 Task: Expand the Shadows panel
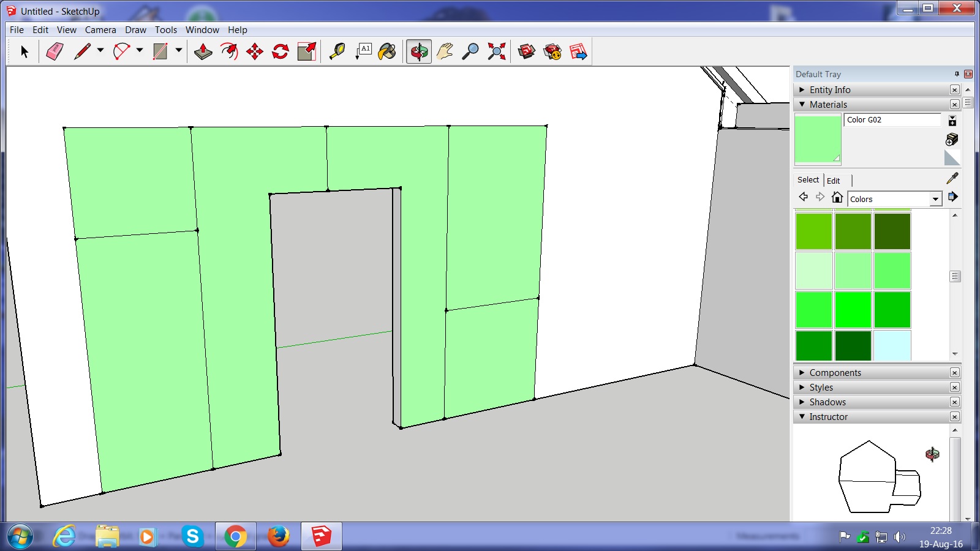click(x=827, y=402)
